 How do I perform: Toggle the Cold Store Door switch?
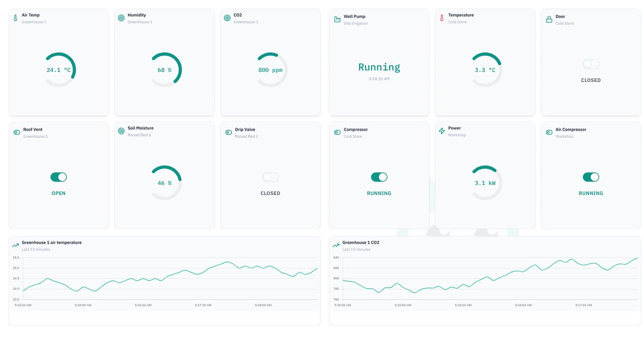591,64
